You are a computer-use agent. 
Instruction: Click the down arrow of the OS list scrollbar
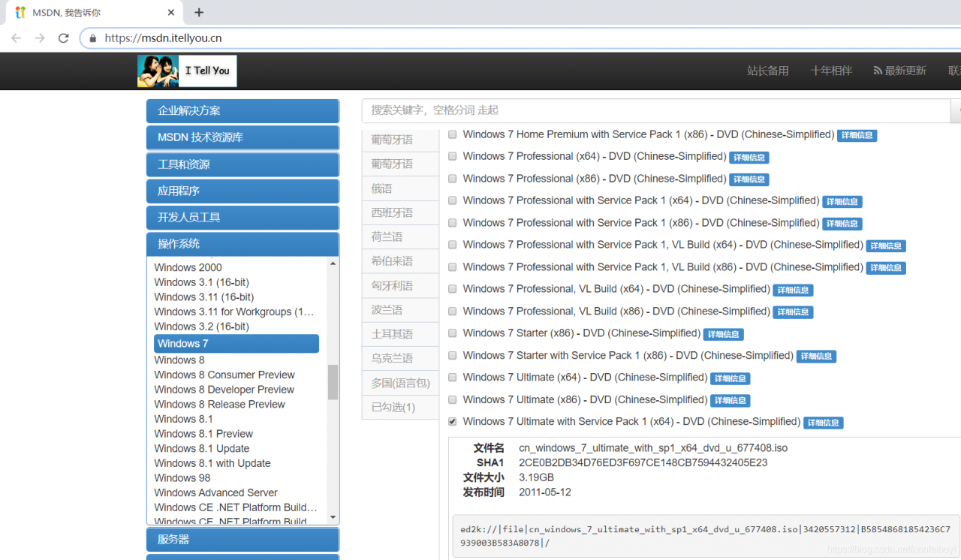point(333,517)
